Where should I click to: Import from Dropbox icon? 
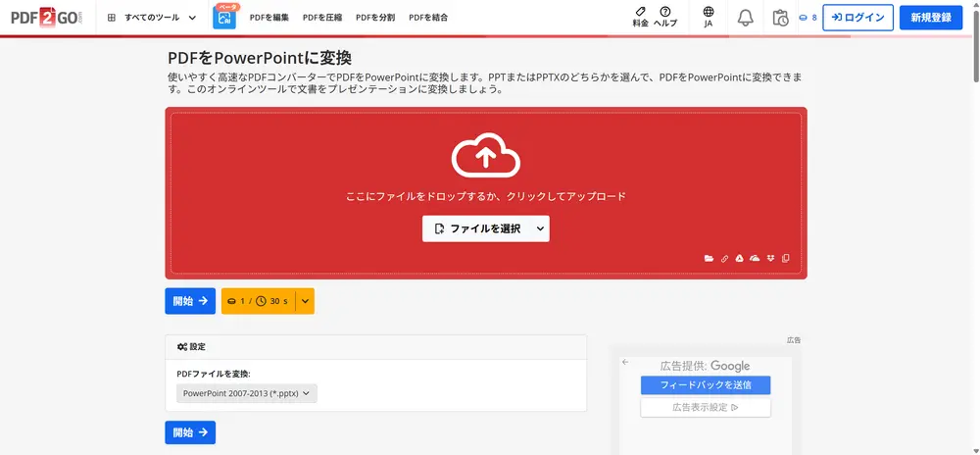(x=770, y=258)
